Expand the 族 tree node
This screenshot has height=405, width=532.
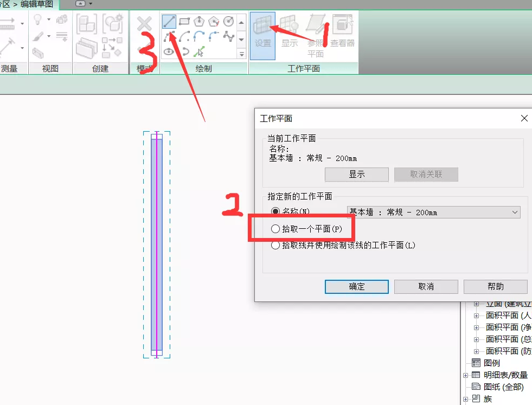466,399
